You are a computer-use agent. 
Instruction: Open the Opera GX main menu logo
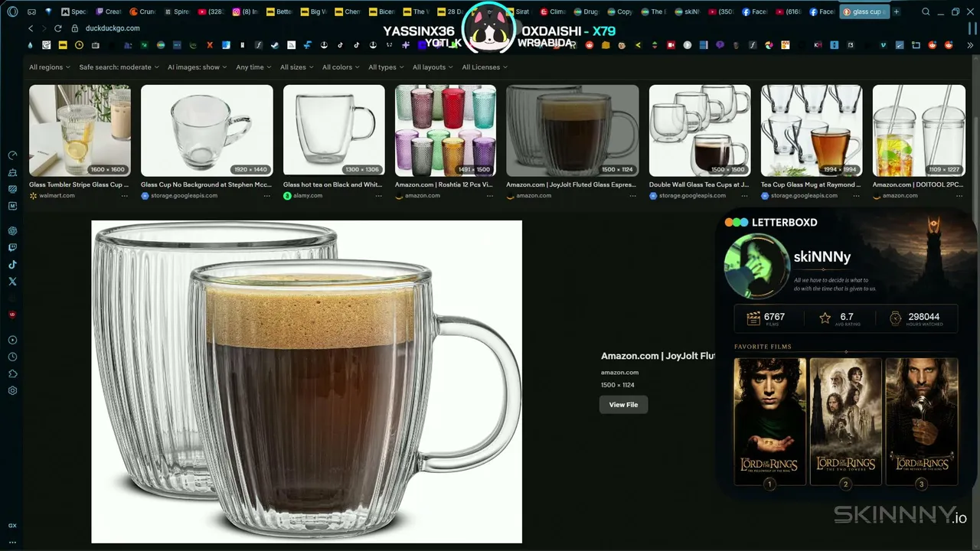[12, 11]
